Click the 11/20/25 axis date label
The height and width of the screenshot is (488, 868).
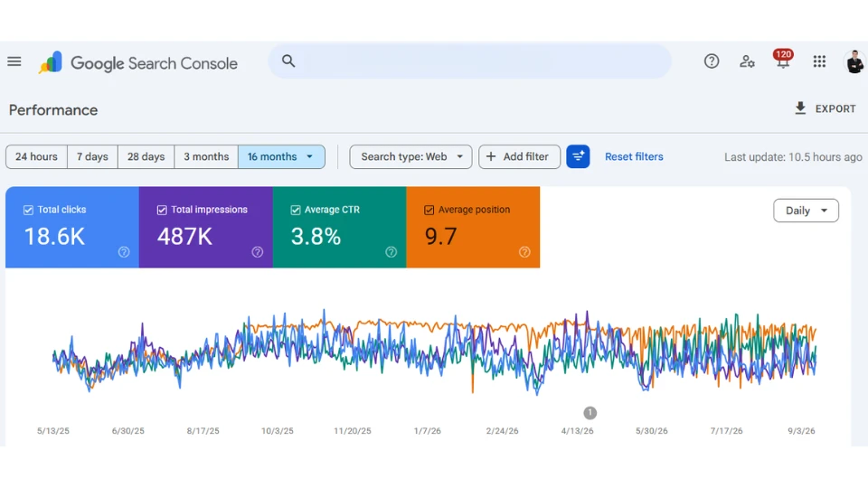click(353, 430)
